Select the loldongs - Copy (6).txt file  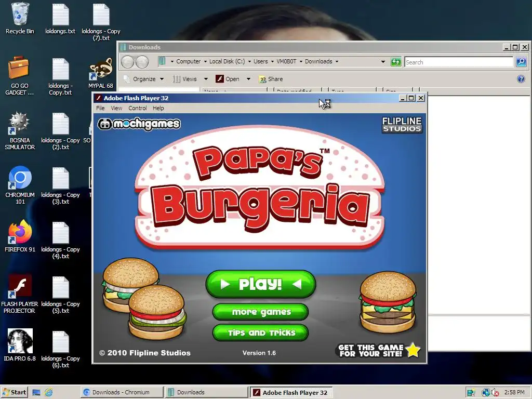pyautogui.click(x=60, y=349)
